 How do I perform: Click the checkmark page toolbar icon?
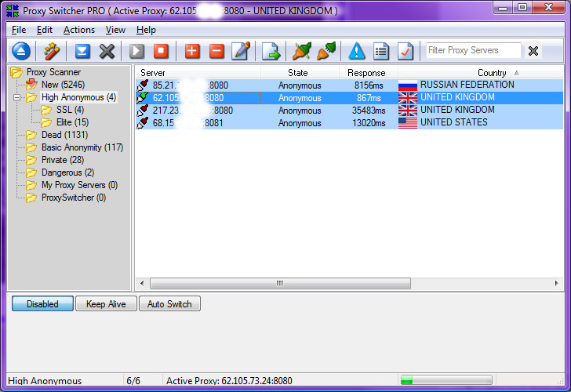(406, 51)
